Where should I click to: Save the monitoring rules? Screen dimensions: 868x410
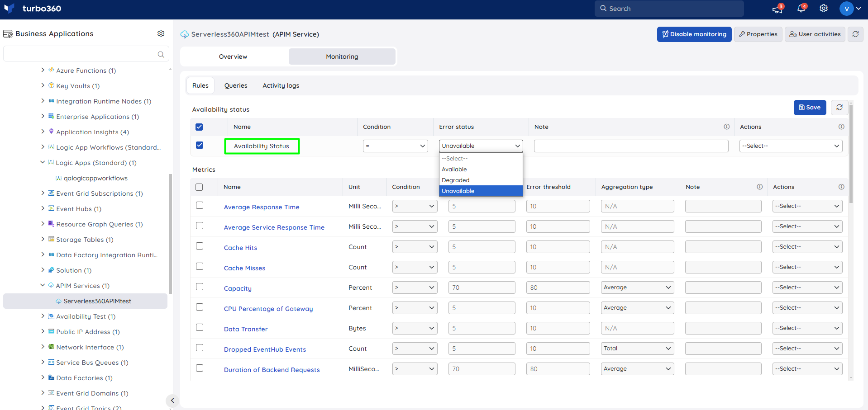[x=810, y=108]
